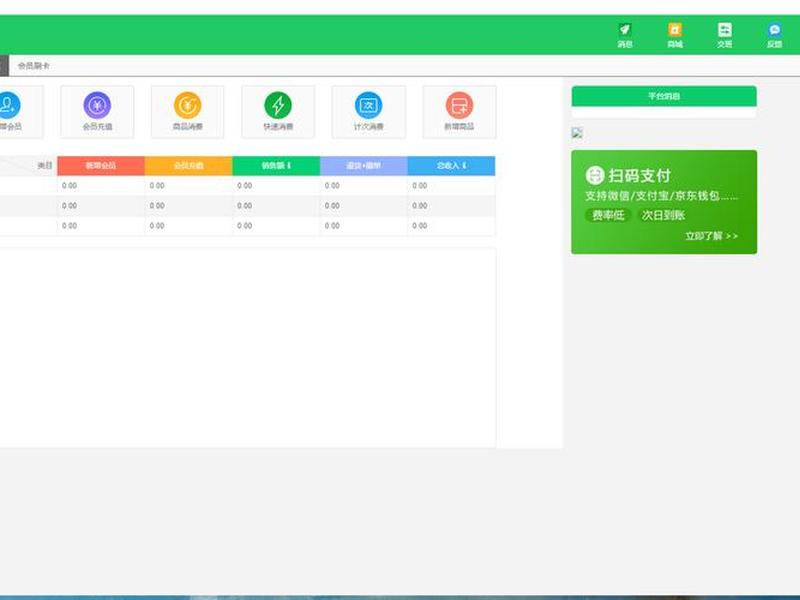Select the green 销售额 column header

(x=276, y=166)
